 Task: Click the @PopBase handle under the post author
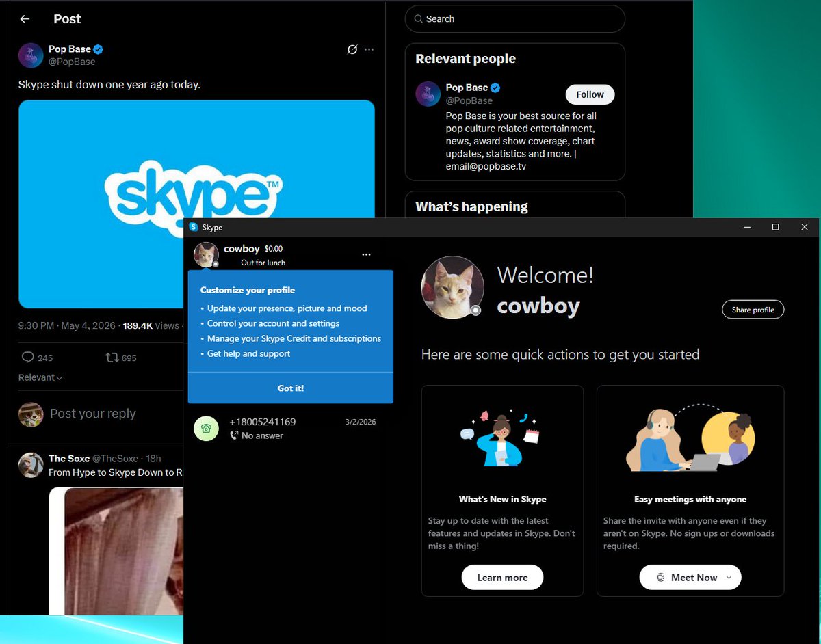click(x=72, y=62)
